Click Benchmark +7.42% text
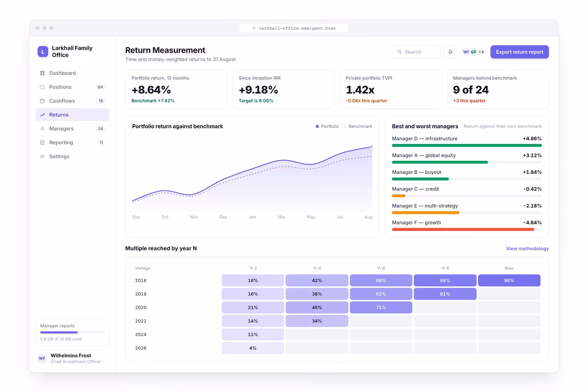588x392 pixels. click(153, 101)
